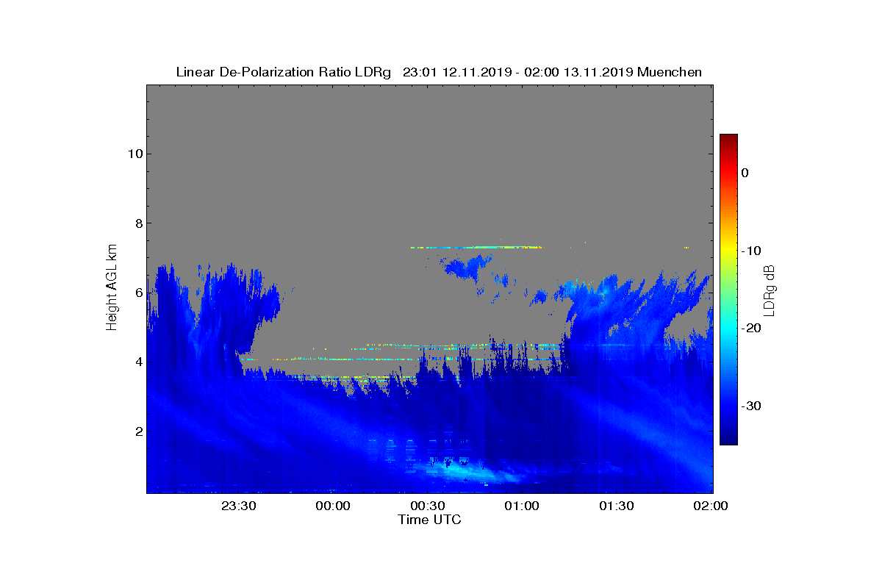Click the thin horizontal streak above 7 km
The width and height of the screenshot is (882, 588).
476,248
